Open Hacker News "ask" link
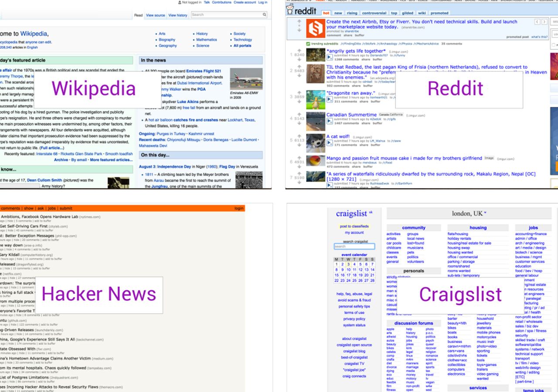The image size is (558, 392). (41, 209)
